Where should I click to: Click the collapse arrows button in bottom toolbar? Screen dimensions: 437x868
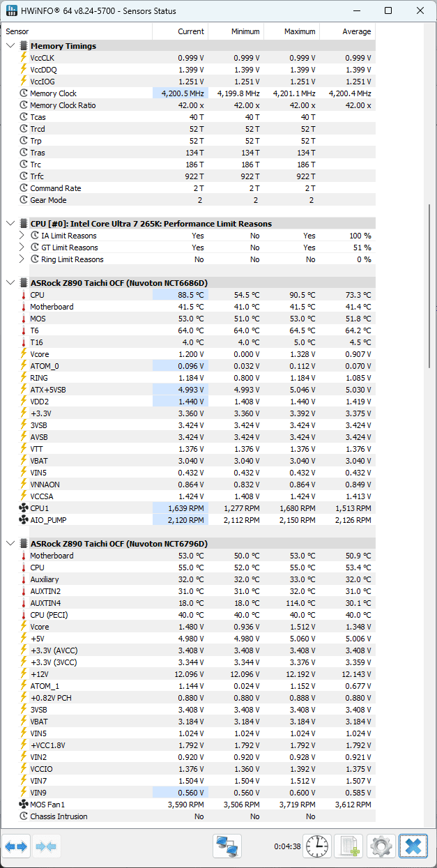tap(47, 846)
